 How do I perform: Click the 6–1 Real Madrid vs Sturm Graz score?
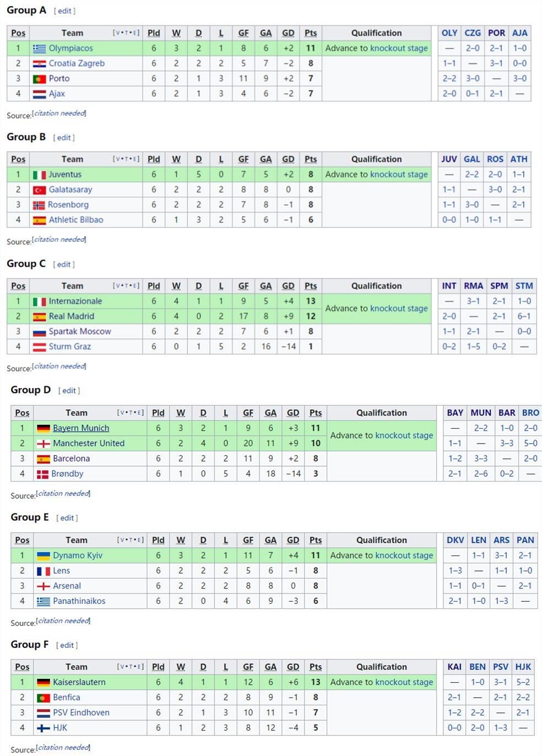coord(524,316)
